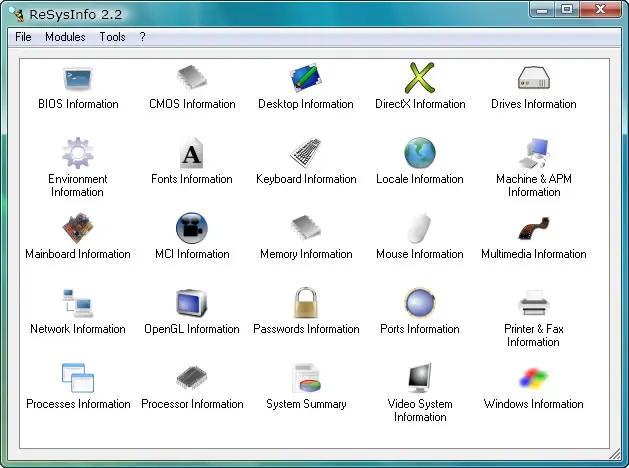Open the BIOS Information monitor icon
This screenshot has width=629, height=468.
[x=78, y=78]
